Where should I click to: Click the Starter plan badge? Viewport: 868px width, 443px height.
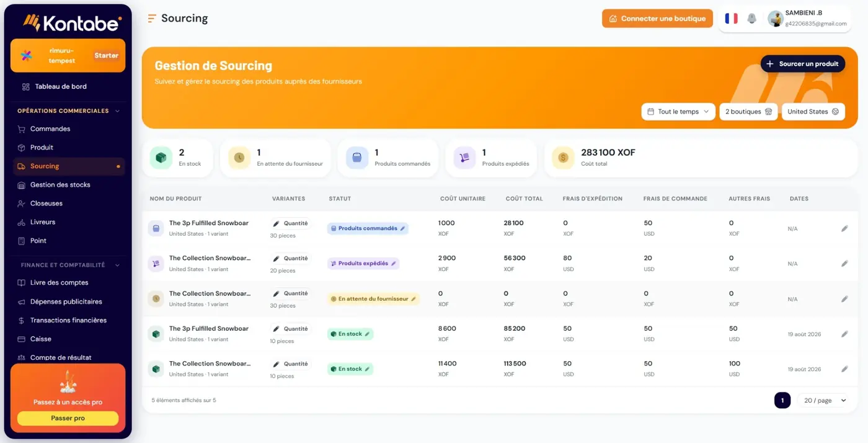[x=106, y=56]
